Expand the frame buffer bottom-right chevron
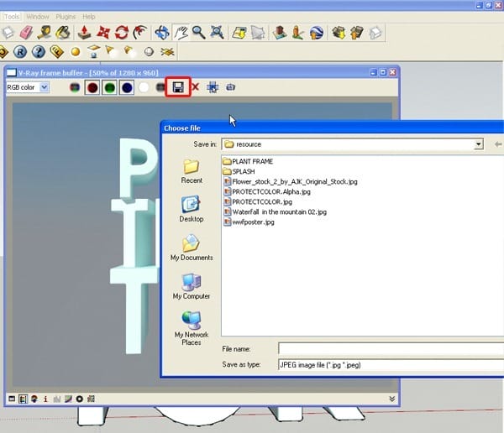 point(391,399)
